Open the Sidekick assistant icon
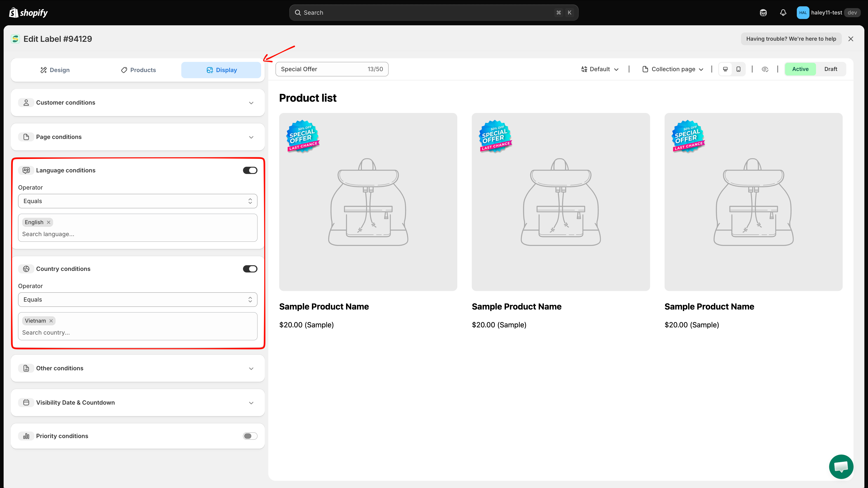The width and height of the screenshot is (868, 488). coord(763,12)
